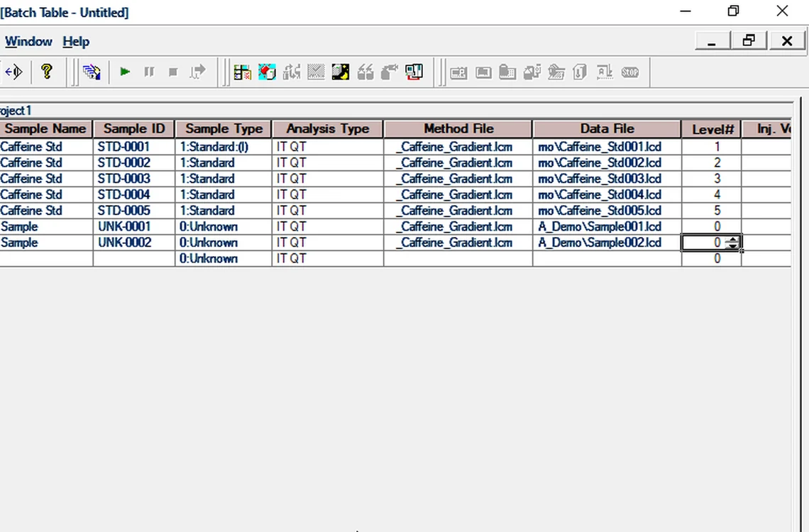The image size is (809, 532).
Task: Select the STD-0002 Sample ID cell
Action: 134,163
